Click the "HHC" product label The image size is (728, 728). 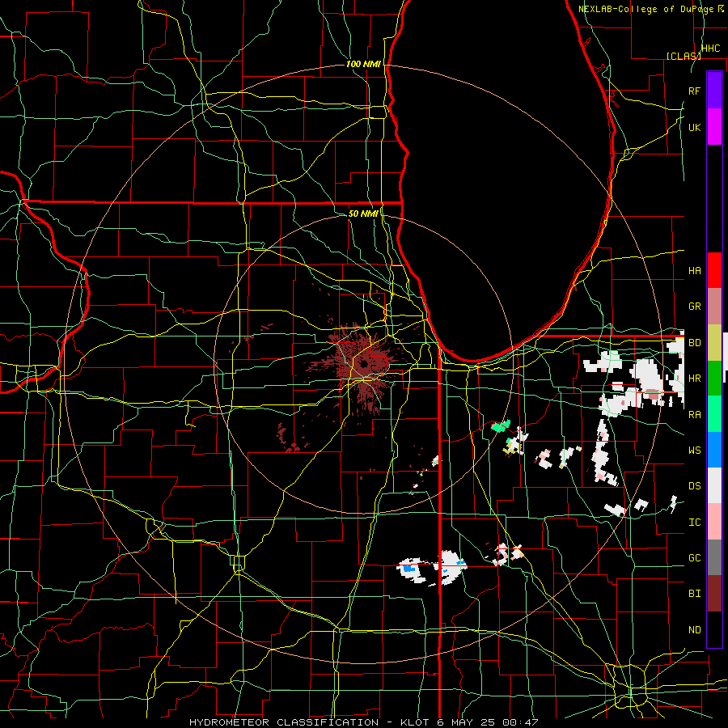point(710,49)
